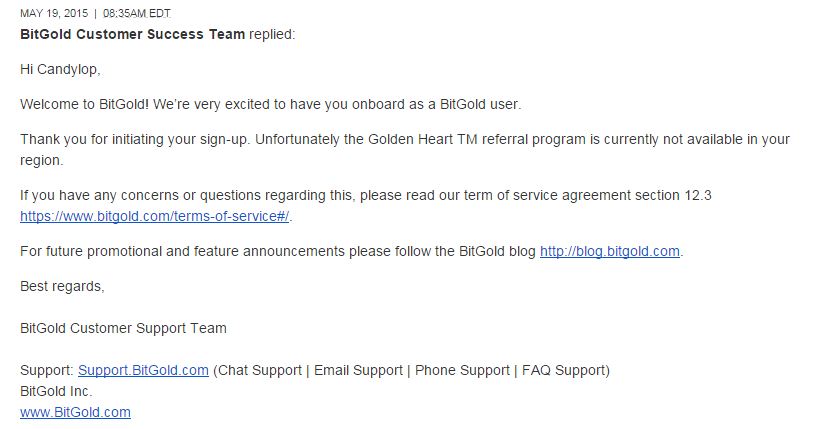Select the BitGold Customer Success Team sender name

pos(132,34)
